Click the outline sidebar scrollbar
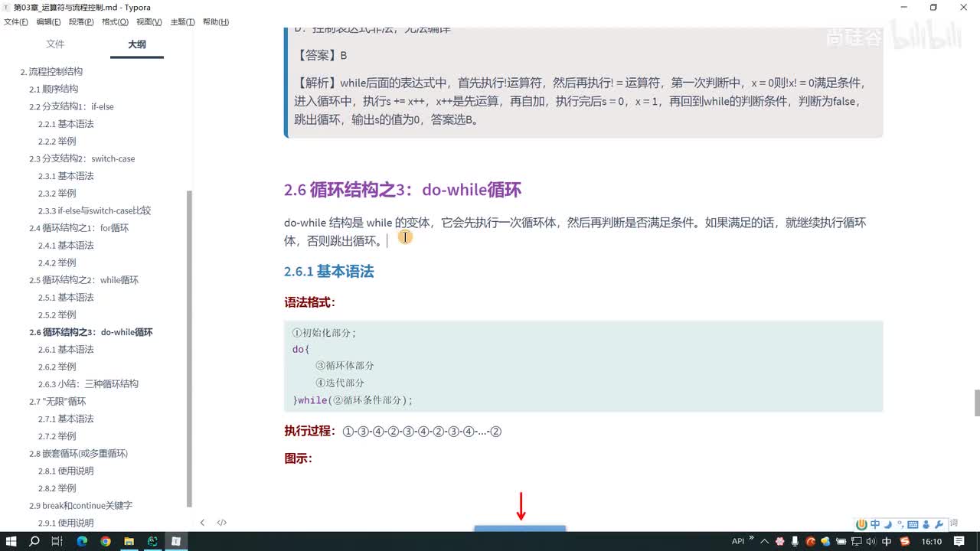Viewport: 980px width, 551px height. click(x=189, y=348)
